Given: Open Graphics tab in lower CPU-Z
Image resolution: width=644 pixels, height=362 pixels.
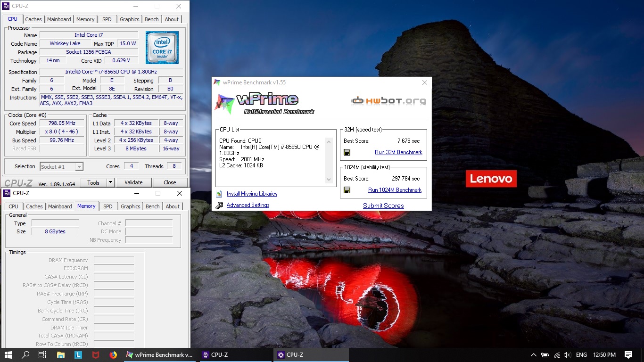Looking at the screenshot, I should (x=131, y=206).
